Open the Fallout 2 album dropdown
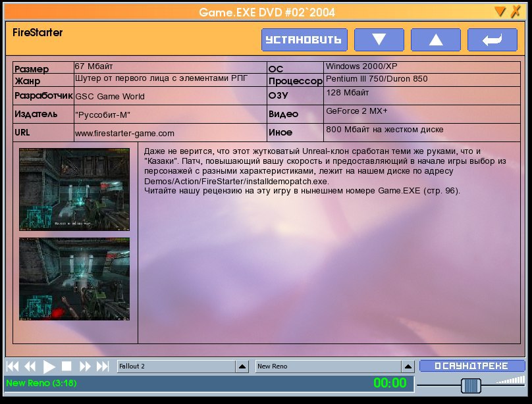This screenshot has width=532, height=404. 242,366
